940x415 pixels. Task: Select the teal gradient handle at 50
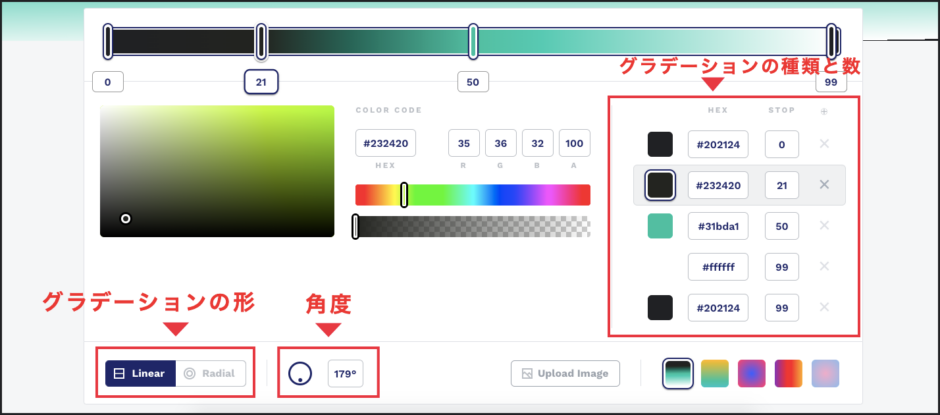coord(473,41)
